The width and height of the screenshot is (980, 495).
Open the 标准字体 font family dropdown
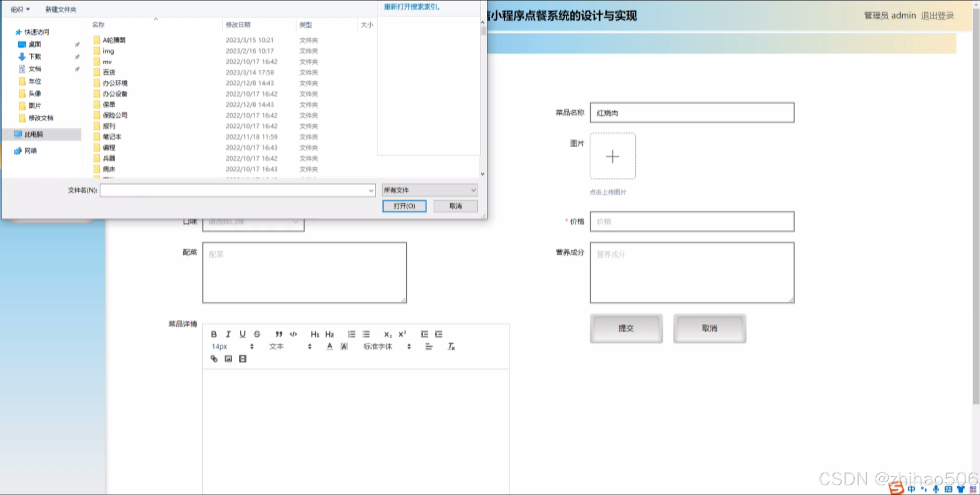[x=387, y=346]
